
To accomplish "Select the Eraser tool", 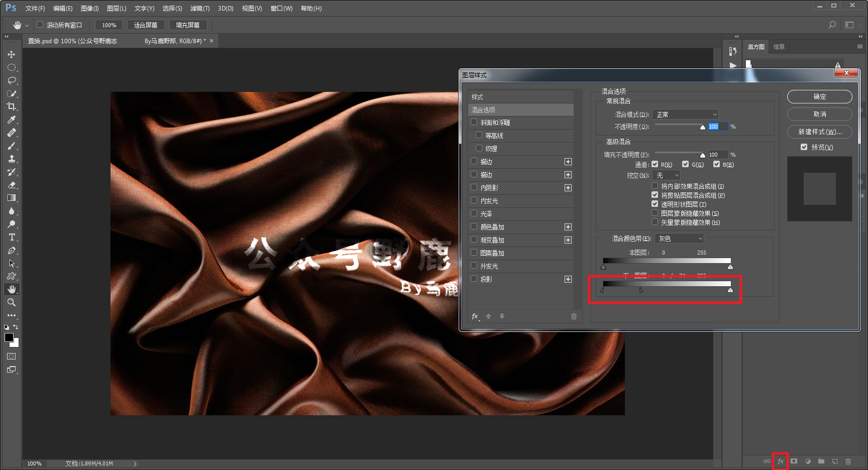I will (x=12, y=185).
